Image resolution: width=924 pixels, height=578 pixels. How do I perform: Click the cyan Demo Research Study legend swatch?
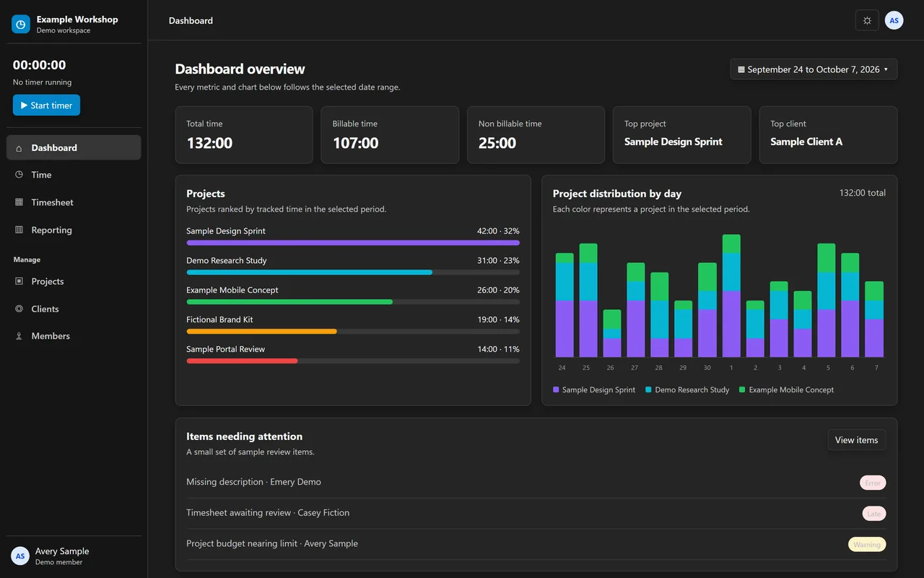[648, 389]
